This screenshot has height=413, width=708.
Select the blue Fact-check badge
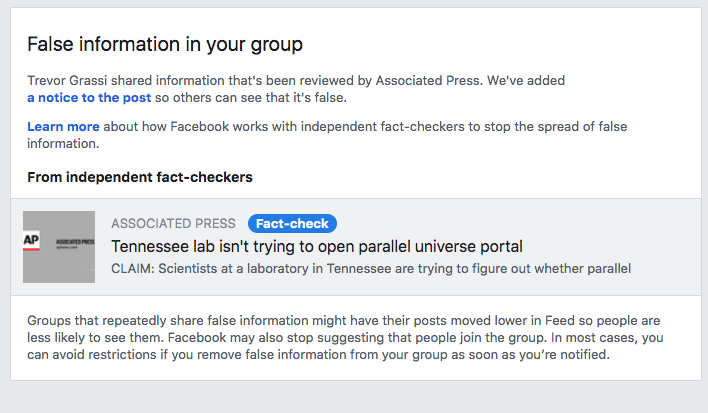[292, 223]
